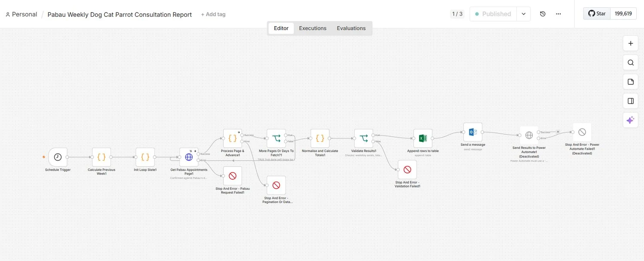Viewport: 644px width, 261px height.
Task: Select the Calculate Previous Week1 code node
Action: (x=102, y=157)
